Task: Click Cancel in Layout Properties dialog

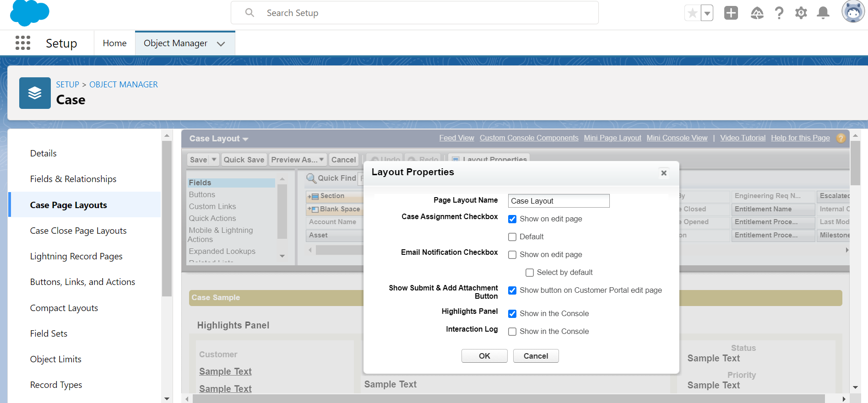Action: click(536, 356)
